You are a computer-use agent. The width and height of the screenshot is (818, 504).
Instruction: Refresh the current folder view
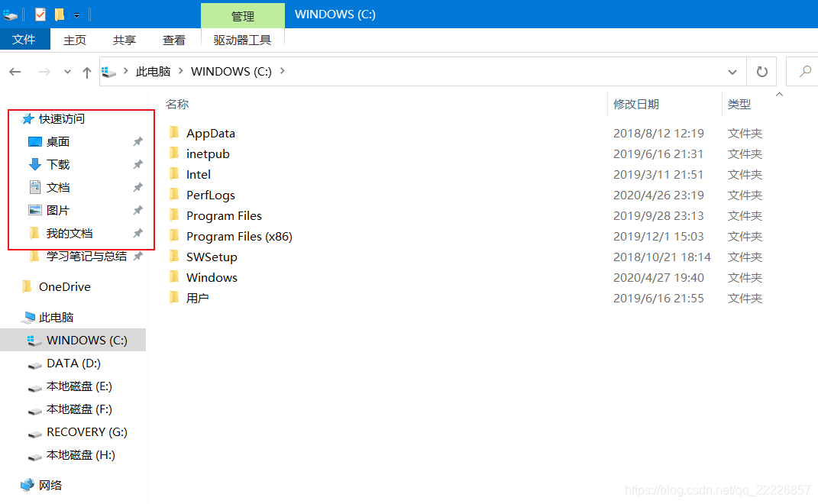[x=761, y=72]
